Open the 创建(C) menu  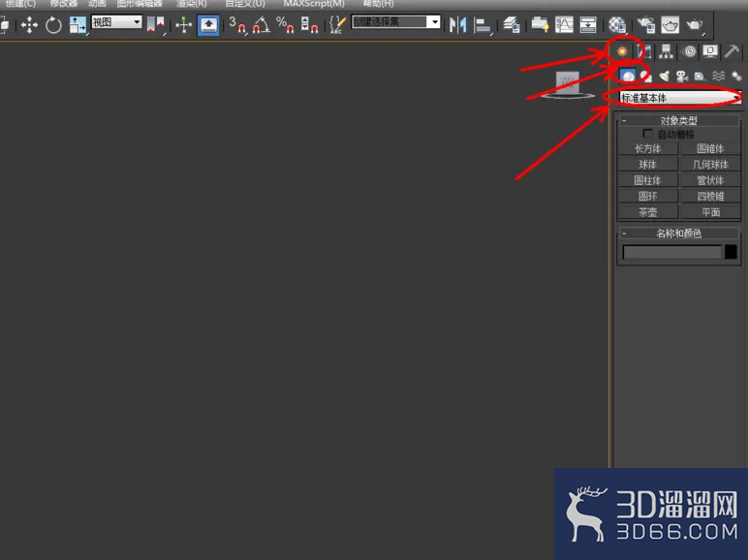tap(20, 3)
